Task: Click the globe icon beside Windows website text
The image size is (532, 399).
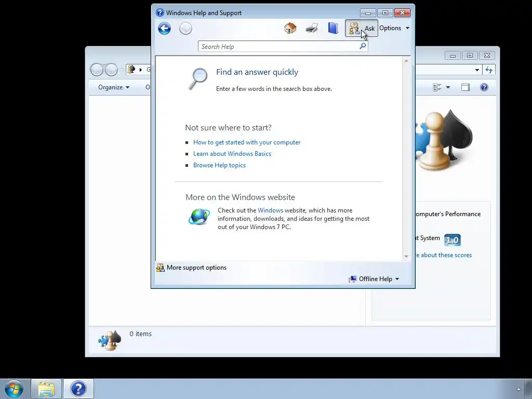Action: (x=199, y=217)
